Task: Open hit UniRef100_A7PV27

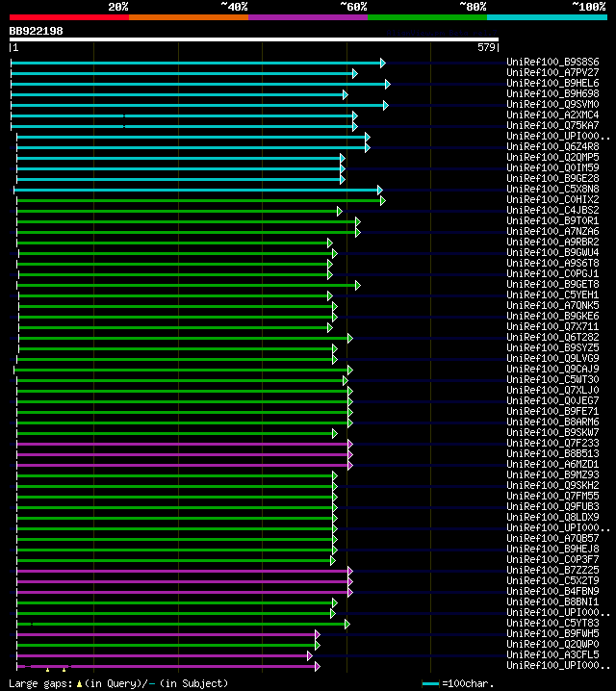Action: (552, 72)
